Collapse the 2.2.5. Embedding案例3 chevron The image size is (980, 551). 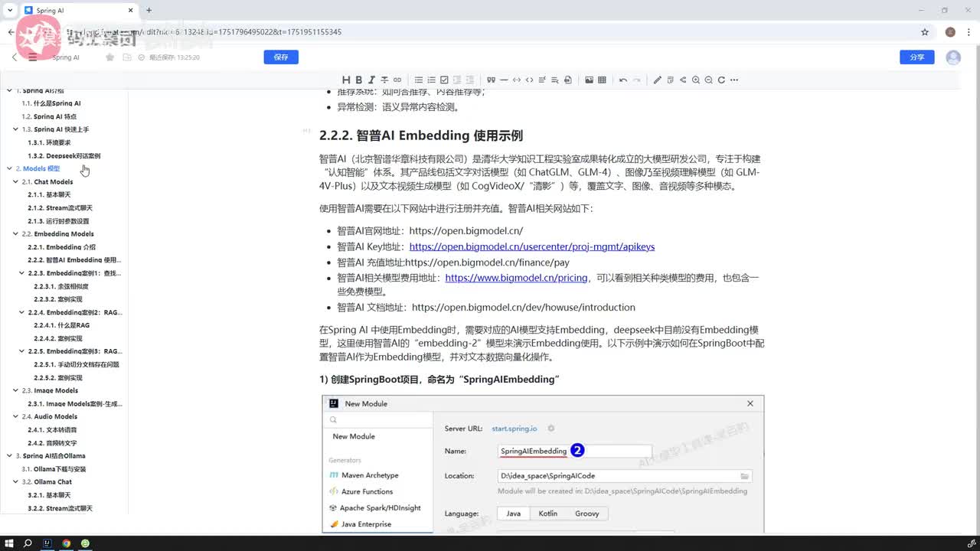point(21,351)
